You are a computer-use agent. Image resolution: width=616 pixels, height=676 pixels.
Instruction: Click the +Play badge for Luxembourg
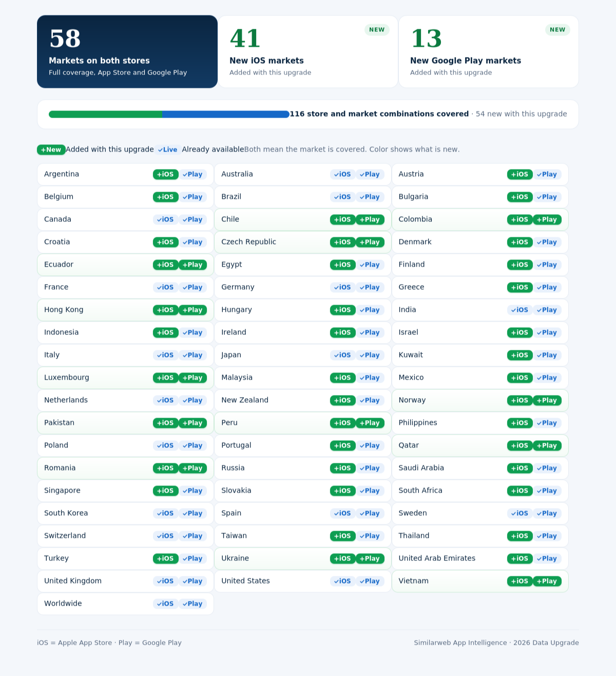[x=192, y=378]
